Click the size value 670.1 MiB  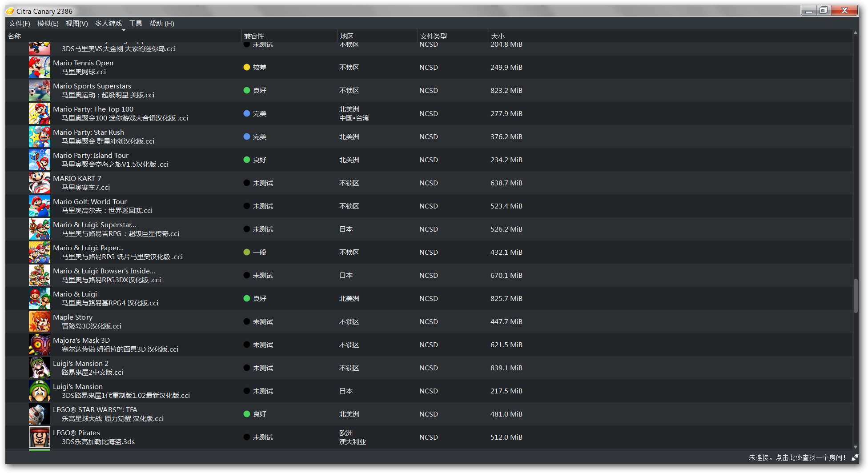pyautogui.click(x=506, y=275)
